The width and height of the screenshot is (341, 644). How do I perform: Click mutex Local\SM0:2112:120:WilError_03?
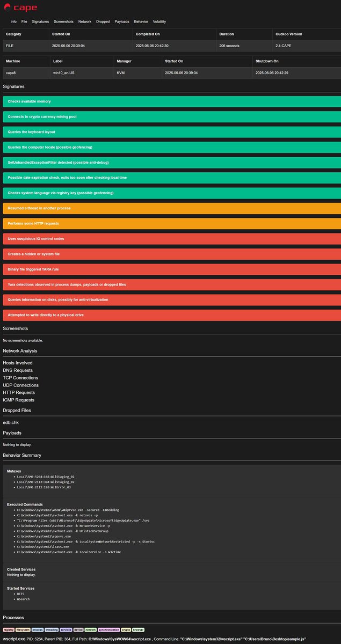(x=44, y=487)
